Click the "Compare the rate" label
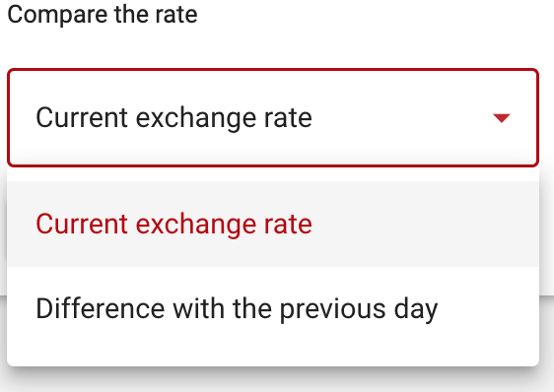554x392 pixels. click(103, 15)
